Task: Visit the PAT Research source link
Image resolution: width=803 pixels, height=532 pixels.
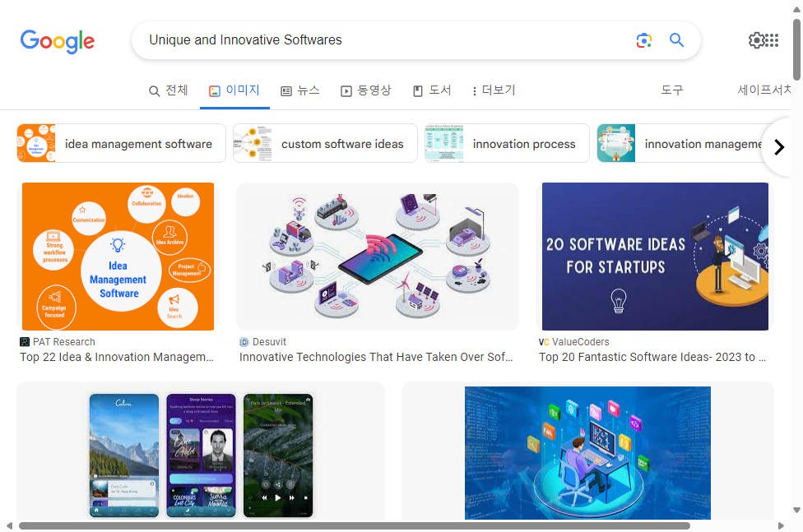Action: [64, 342]
